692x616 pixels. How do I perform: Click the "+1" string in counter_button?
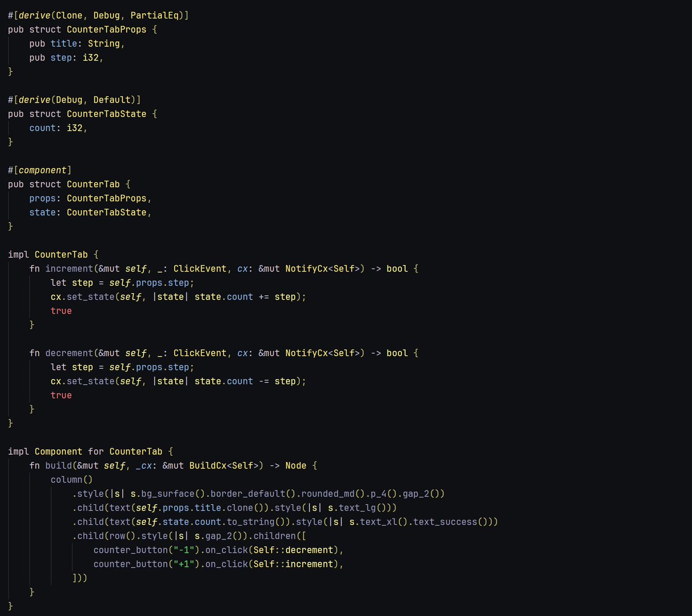pyautogui.click(x=184, y=565)
